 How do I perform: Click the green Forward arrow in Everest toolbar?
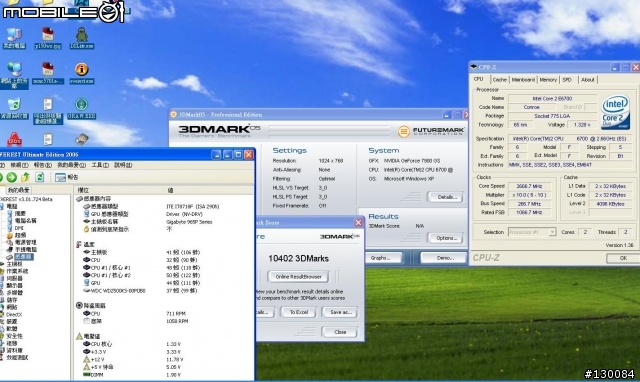(x=11, y=177)
